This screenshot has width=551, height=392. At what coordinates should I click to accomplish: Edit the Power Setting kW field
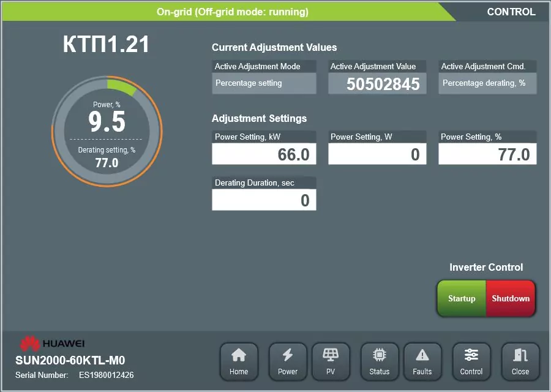pos(264,154)
